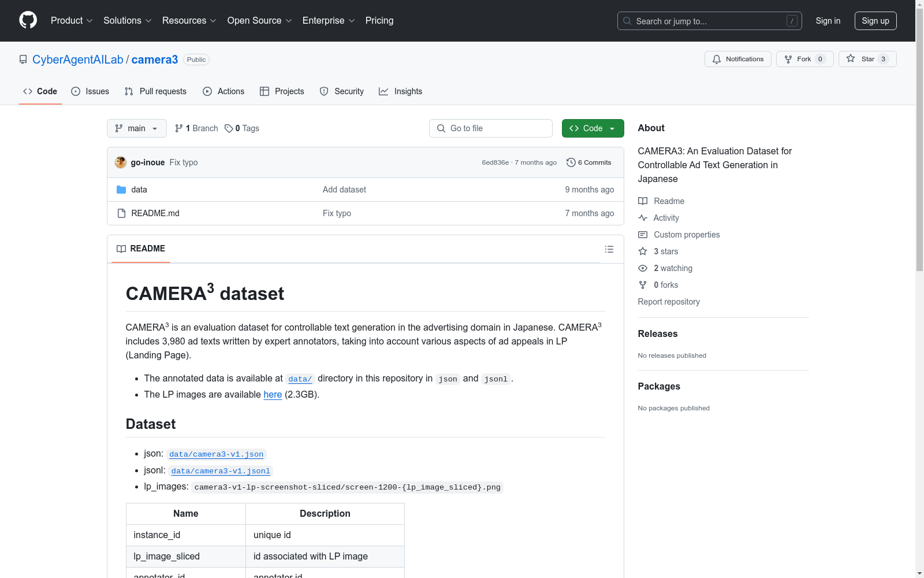View the 2 watching link in sidebar
Screen dimensions: 924x578
click(665, 268)
